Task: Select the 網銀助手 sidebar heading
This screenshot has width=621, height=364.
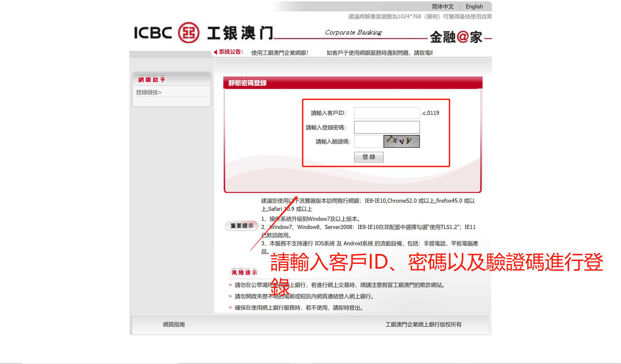Action: (152, 80)
